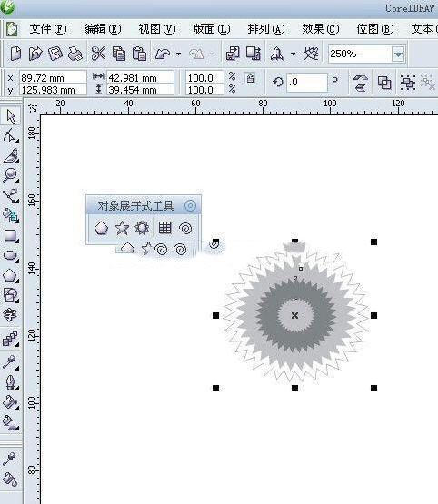Image resolution: width=438 pixels, height=504 pixels.
Task: Select the Polygon tool in toolbox
Action: (10, 275)
